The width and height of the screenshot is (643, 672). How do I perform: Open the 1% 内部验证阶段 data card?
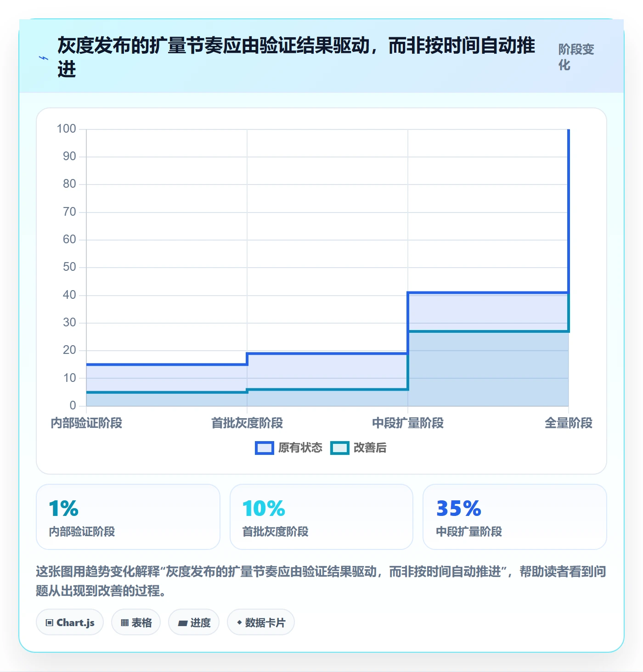pos(128,517)
